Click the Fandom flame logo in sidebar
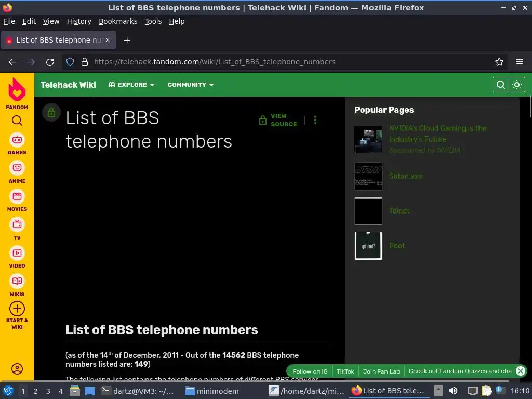Viewport: 532px width, 399px height. coord(17,89)
